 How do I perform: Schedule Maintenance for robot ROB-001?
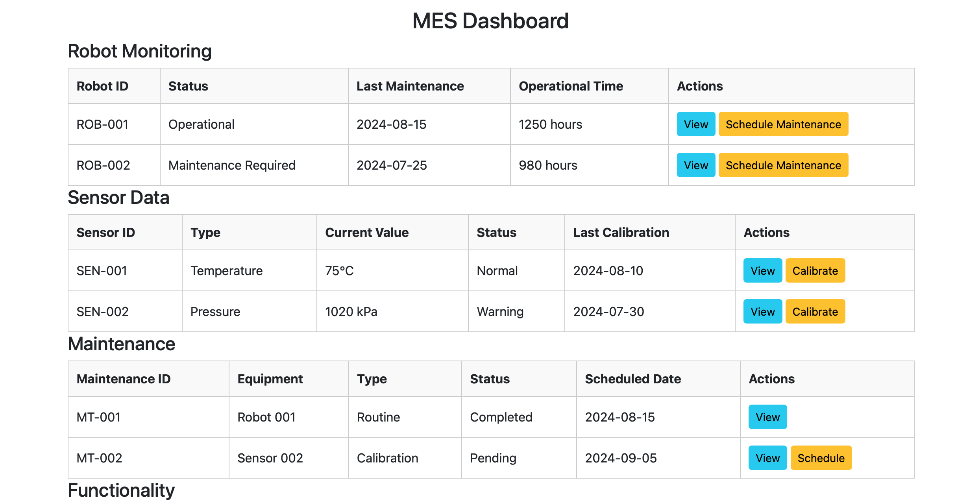(x=783, y=124)
